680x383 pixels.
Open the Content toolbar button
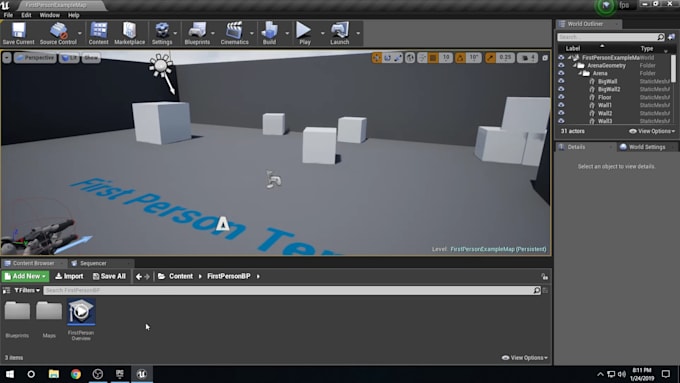pos(98,33)
